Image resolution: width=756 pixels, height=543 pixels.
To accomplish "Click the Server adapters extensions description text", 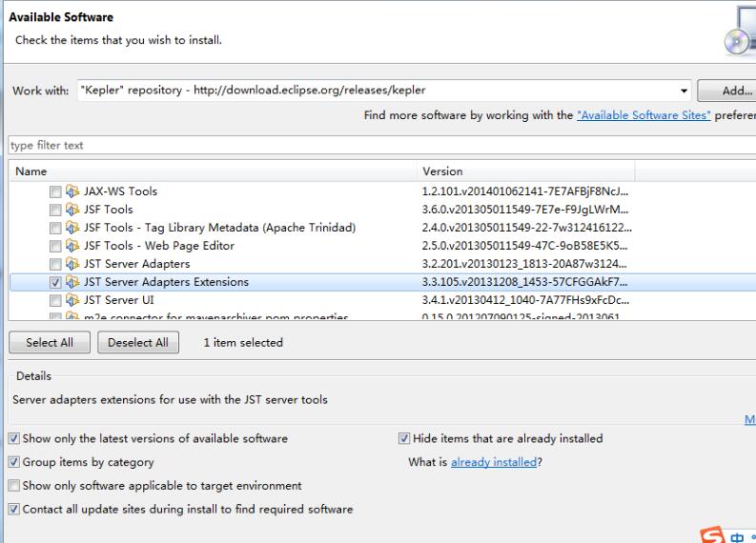I will point(171,399).
